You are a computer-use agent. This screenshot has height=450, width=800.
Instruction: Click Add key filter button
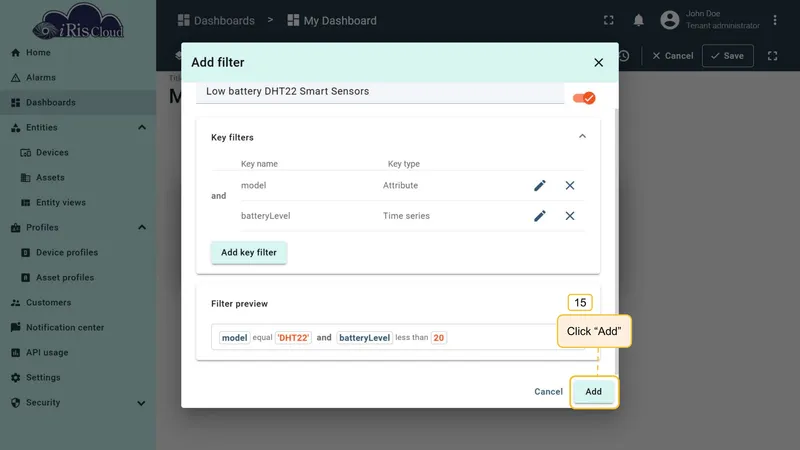tap(249, 253)
